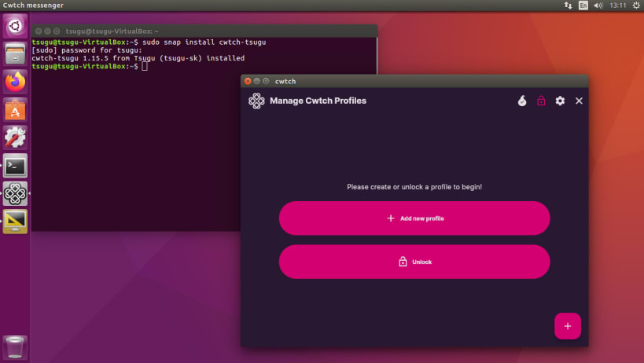The image size is (644, 363).
Task: Open the ruler and screen launcher icon
Action: pyautogui.click(x=15, y=222)
